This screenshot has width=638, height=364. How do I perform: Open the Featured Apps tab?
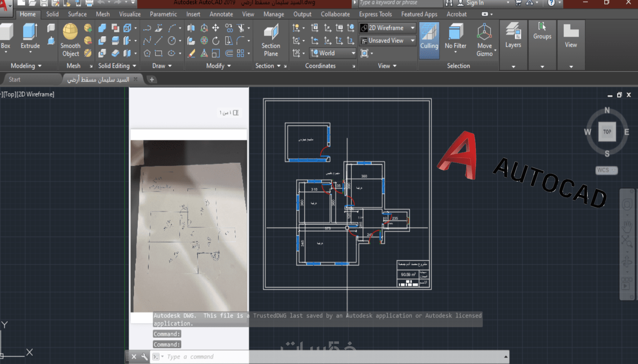[419, 14]
